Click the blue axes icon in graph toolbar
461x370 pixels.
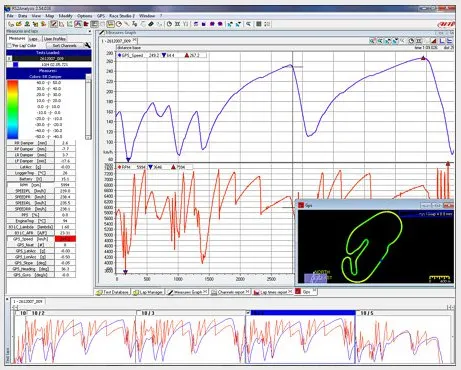click(442, 41)
